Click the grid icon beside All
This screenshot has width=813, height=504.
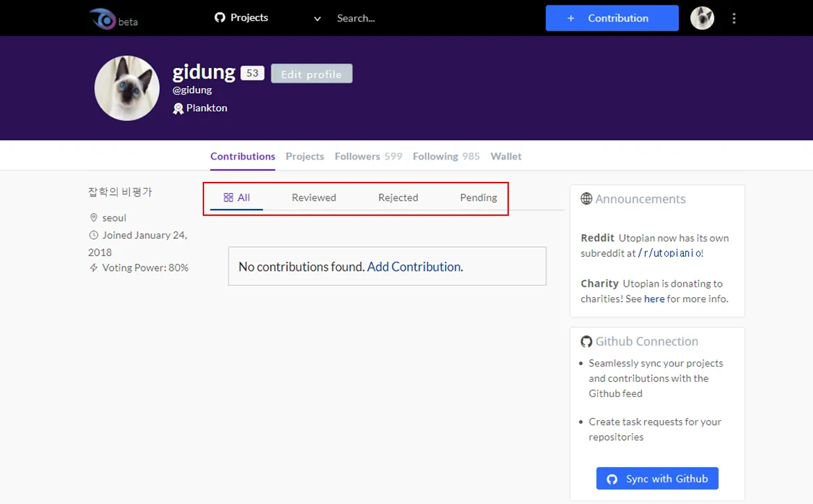pyautogui.click(x=228, y=198)
